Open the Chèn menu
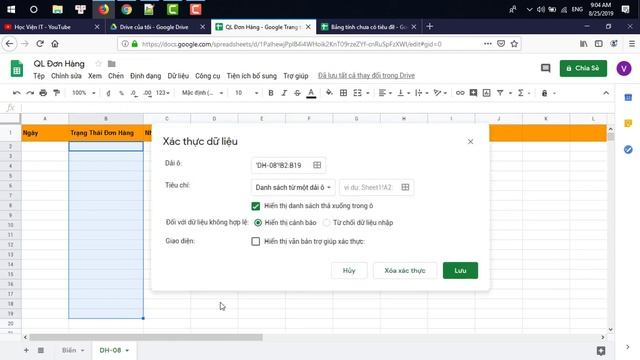Image resolution: width=640 pixels, height=360 pixels. tap(116, 76)
